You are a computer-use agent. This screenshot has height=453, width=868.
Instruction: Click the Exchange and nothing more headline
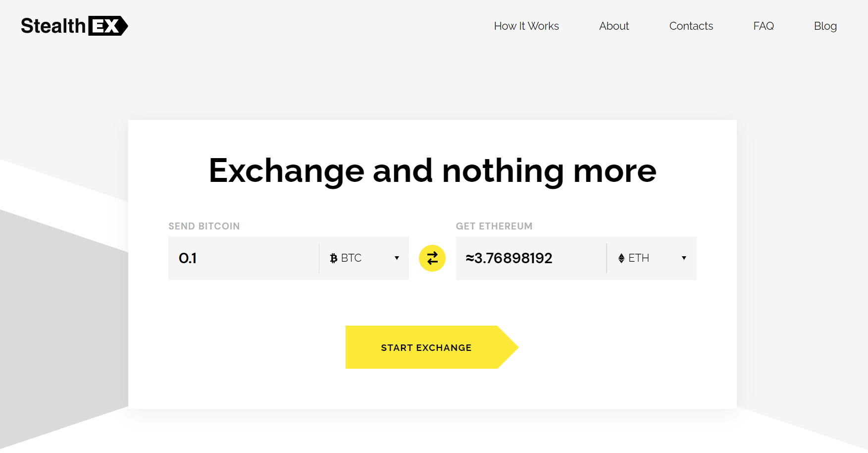tap(432, 171)
